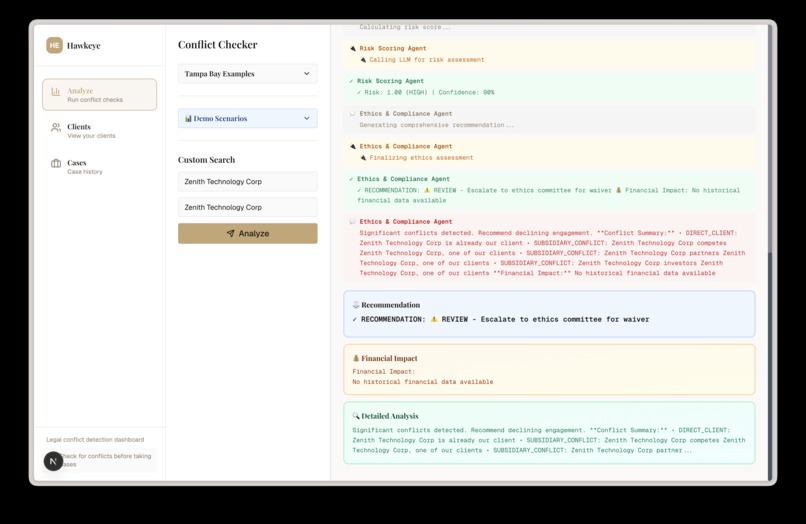Click 'Finalizing ethics assessment' text
Screen dimensions: 806x524
421,158
